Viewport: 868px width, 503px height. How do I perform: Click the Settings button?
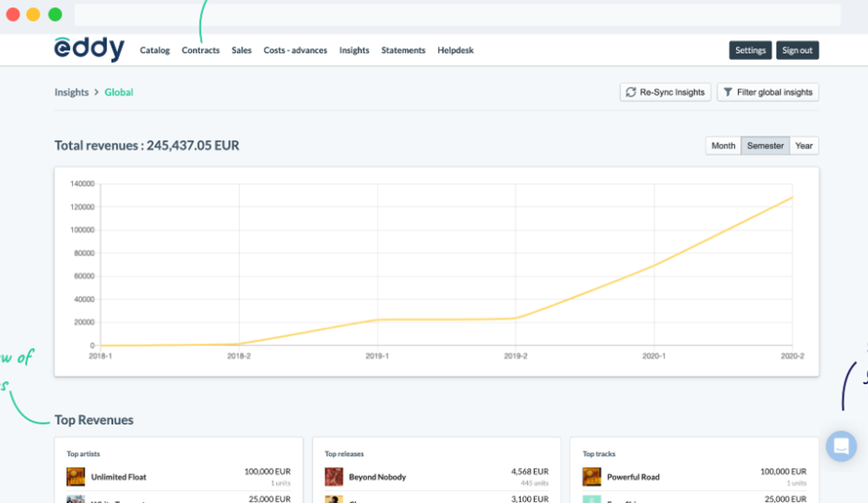point(750,50)
